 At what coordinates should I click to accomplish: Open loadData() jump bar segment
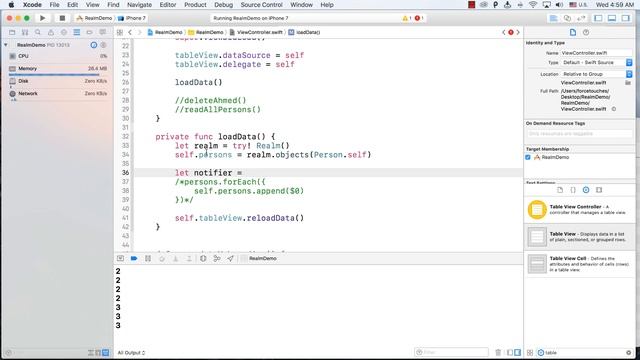click(x=304, y=32)
